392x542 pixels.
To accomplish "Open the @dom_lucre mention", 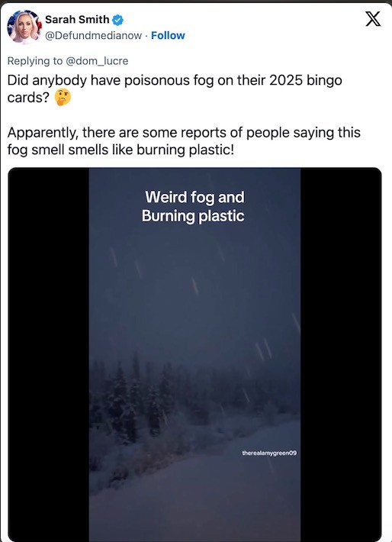I will (97, 61).
